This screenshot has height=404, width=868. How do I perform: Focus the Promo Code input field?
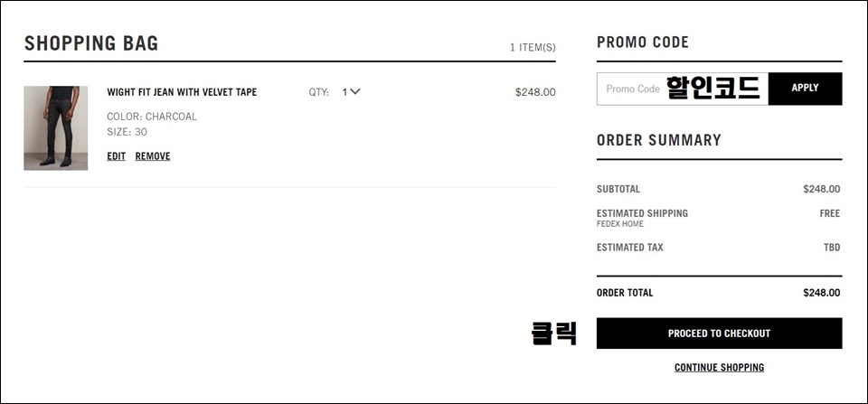point(683,89)
